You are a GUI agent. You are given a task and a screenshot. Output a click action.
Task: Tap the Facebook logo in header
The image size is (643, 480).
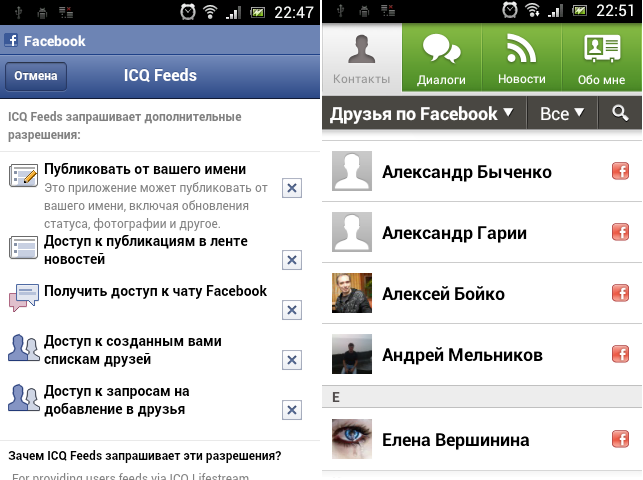point(11,40)
